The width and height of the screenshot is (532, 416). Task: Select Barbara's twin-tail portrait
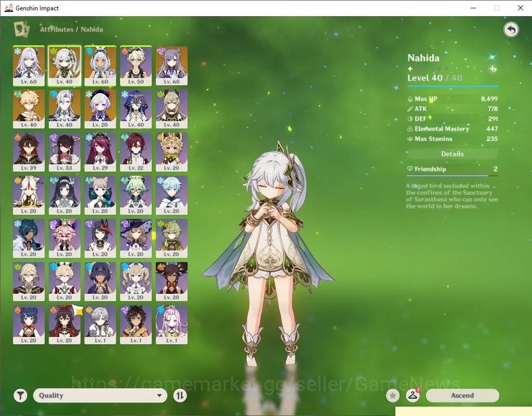(136, 281)
